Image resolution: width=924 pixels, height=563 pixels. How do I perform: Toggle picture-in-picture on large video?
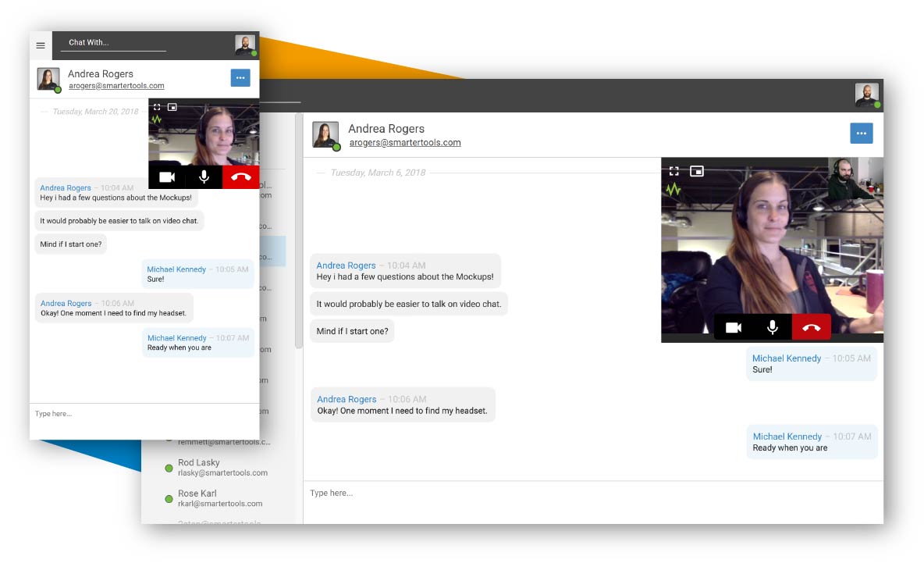(697, 172)
